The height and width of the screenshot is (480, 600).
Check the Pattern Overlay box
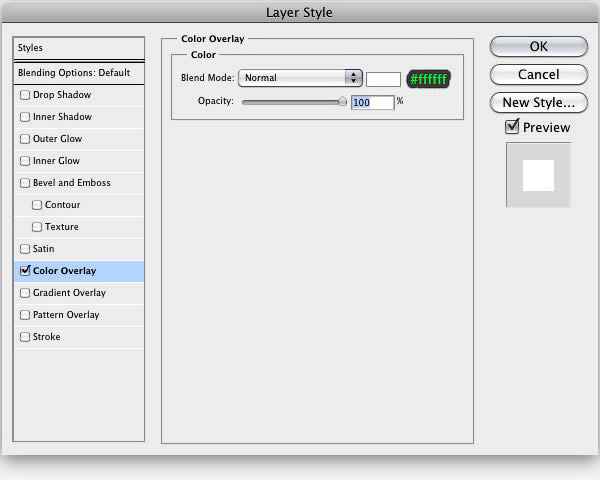pyautogui.click(x=25, y=315)
